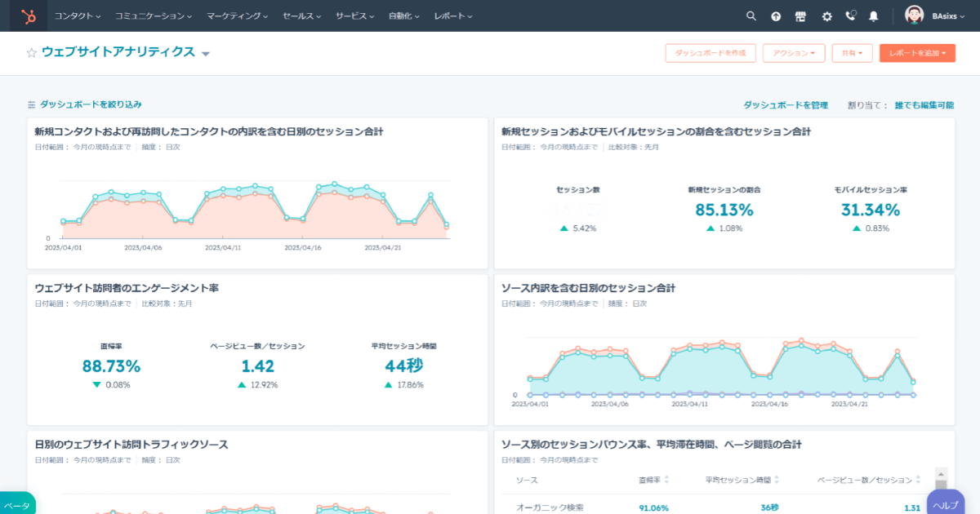Click the source breakdown session chart area
Viewport: 980px width, 514px height.
(723, 367)
